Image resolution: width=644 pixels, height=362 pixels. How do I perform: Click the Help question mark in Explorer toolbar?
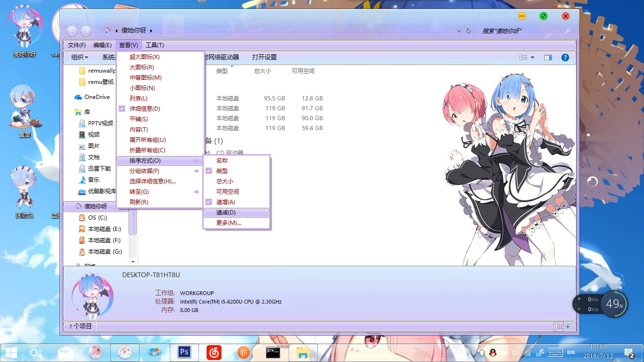coord(565,57)
